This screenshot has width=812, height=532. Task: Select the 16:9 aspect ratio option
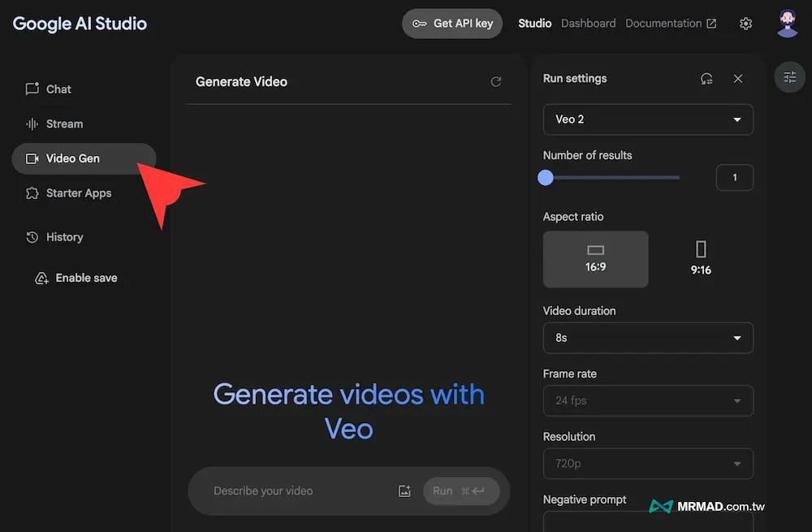pos(595,259)
